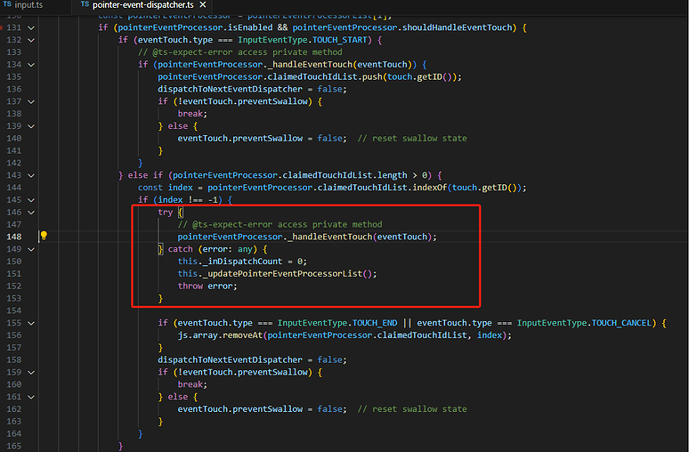Click 'isEnabled' on line 131

click(x=250, y=27)
